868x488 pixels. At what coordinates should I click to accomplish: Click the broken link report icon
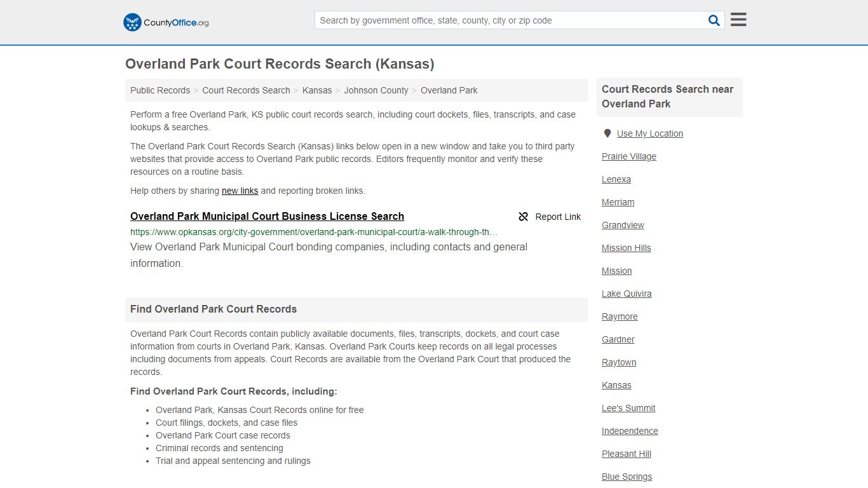coord(524,217)
